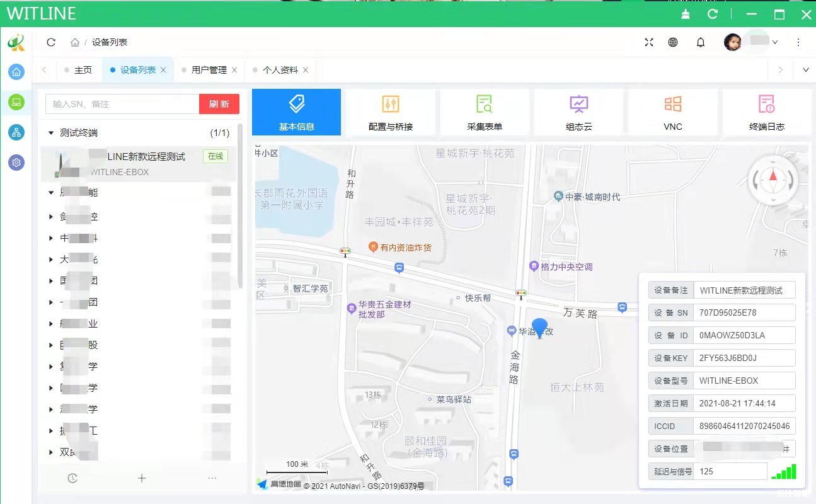Screen dimensions: 816x504
Task: Click the notification bell icon
Action: click(700, 42)
